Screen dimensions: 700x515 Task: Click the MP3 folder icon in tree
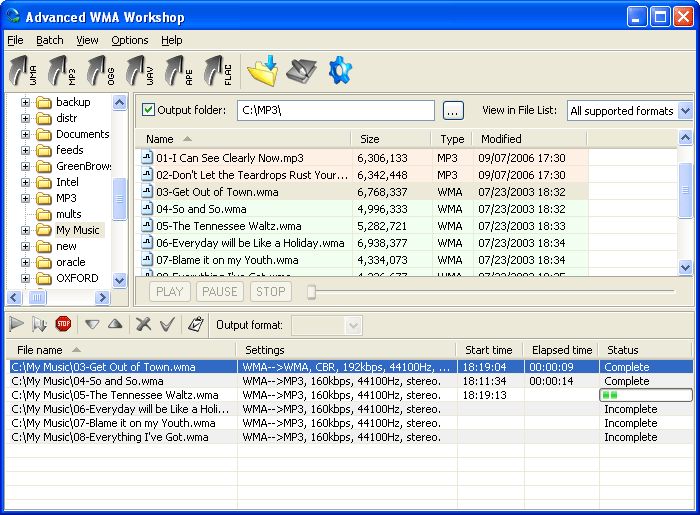pos(44,198)
